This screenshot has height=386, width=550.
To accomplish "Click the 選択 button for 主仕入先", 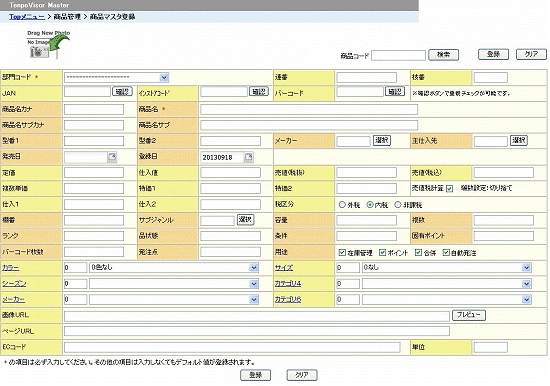I will (518, 140).
